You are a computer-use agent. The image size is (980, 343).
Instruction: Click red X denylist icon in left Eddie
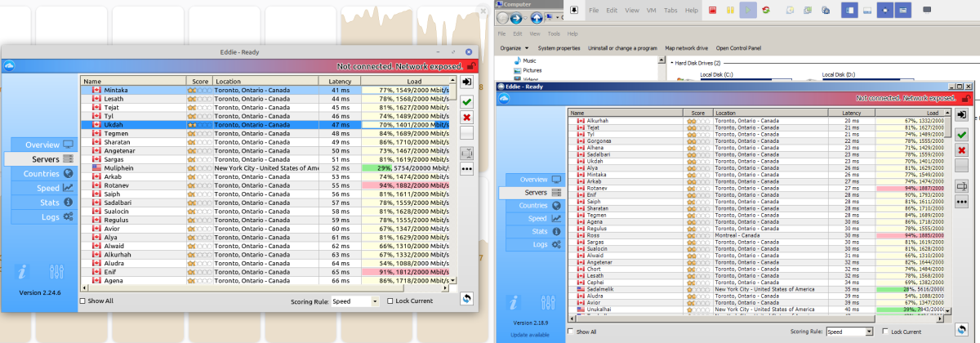click(466, 118)
